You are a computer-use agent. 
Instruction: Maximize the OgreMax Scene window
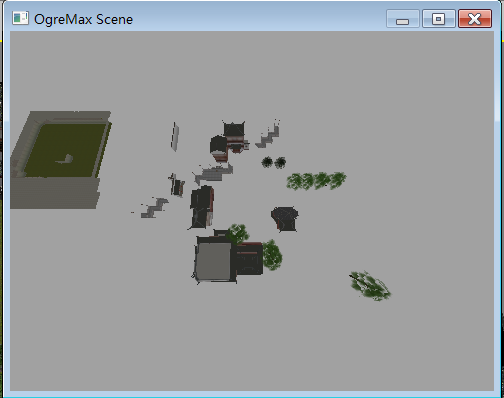[x=439, y=19]
